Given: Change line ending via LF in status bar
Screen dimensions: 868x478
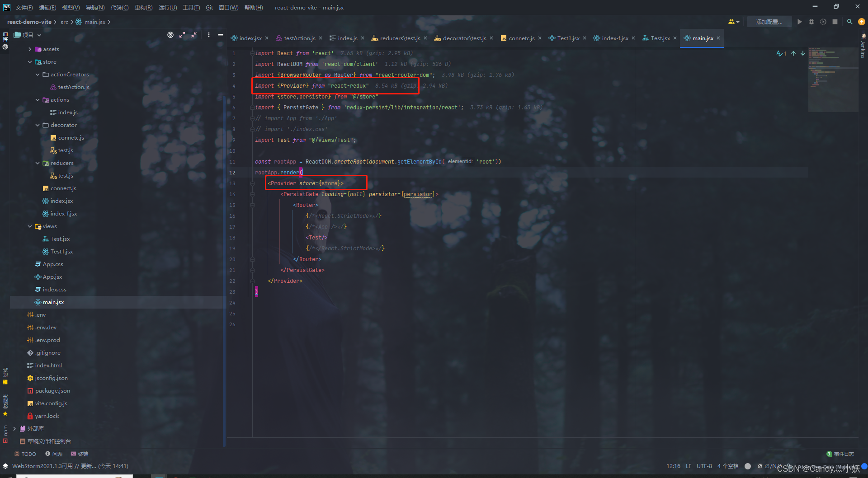Looking at the screenshot, I should pos(689,466).
